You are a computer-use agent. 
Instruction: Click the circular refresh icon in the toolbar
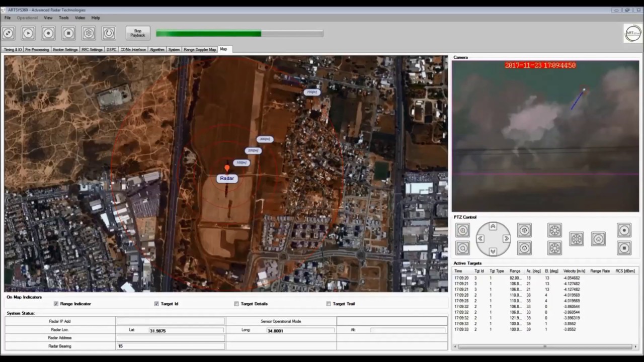109,33
